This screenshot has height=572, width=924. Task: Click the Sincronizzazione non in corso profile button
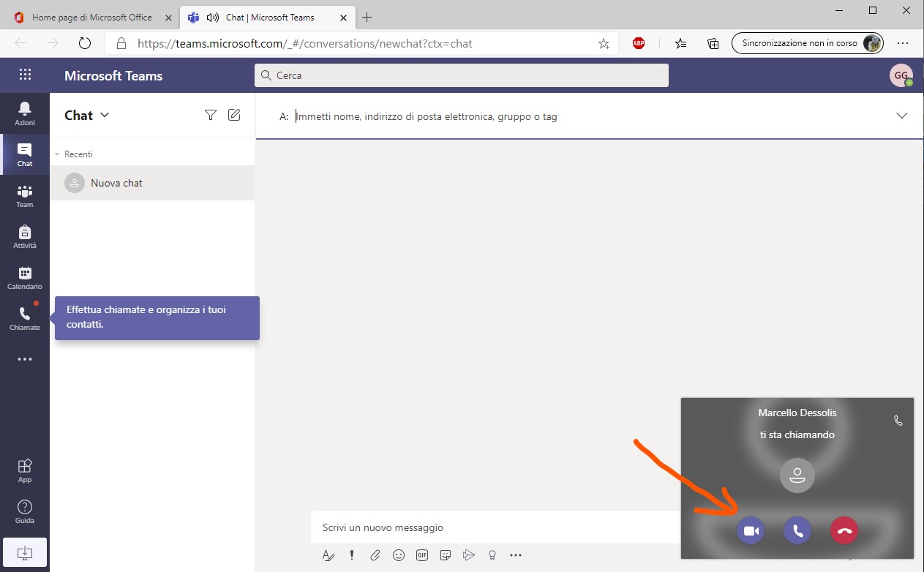808,43
